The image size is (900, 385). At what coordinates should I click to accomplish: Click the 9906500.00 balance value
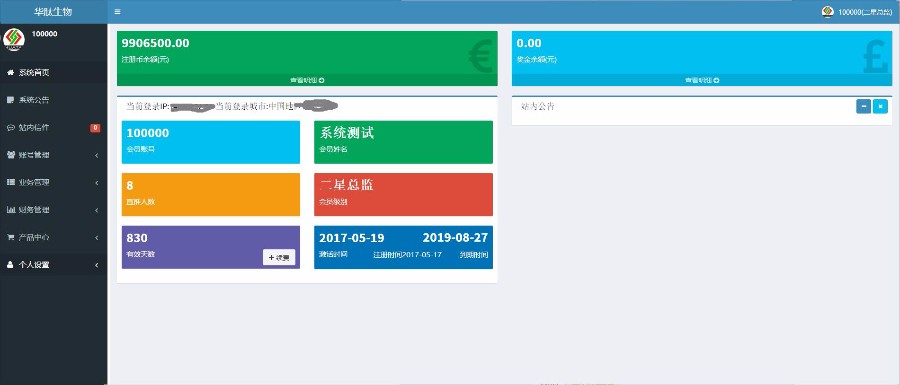(x=156, y=43)
